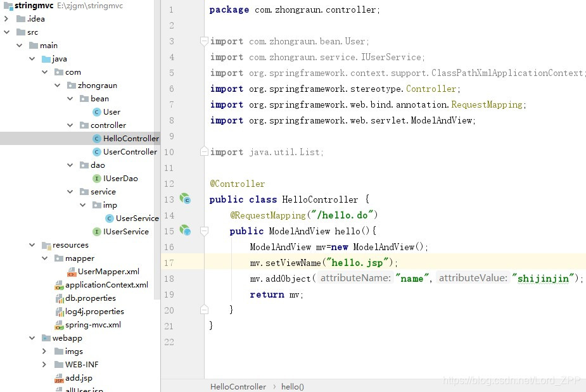The image size is (586, 392).
Task: Click the UserService class icon
Action: pyautogui.click(x=110, y=218)
